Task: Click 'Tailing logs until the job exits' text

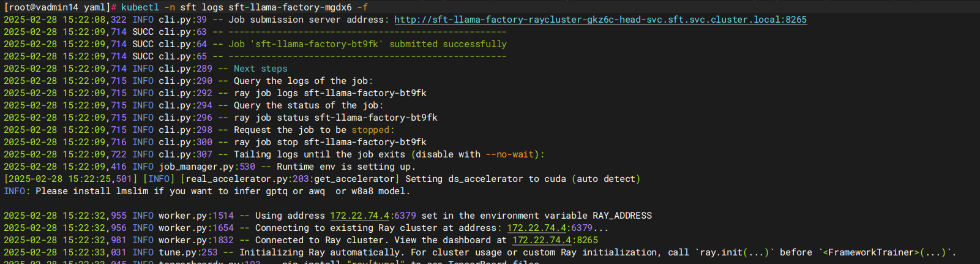Action: [x=320, y=154]
